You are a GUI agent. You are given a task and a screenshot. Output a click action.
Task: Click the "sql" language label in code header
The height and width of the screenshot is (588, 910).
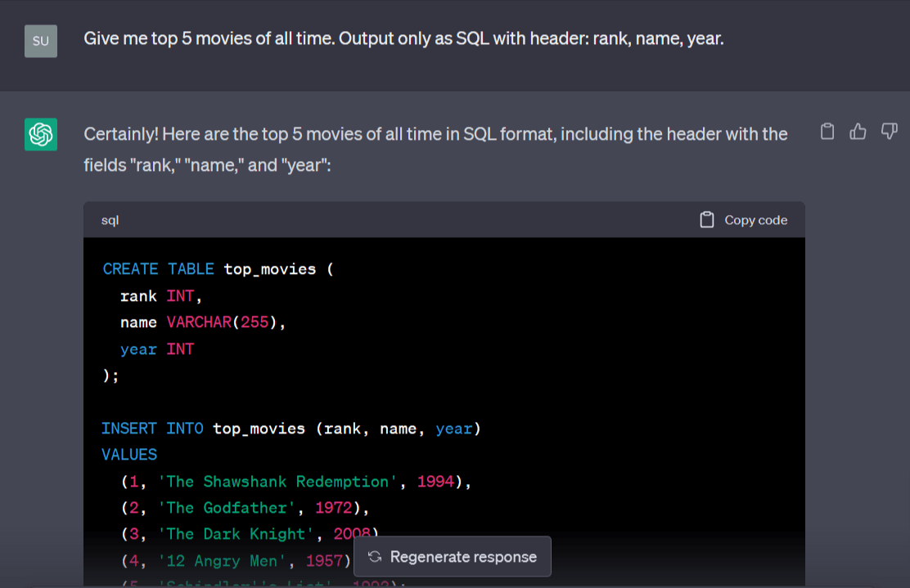110,220
